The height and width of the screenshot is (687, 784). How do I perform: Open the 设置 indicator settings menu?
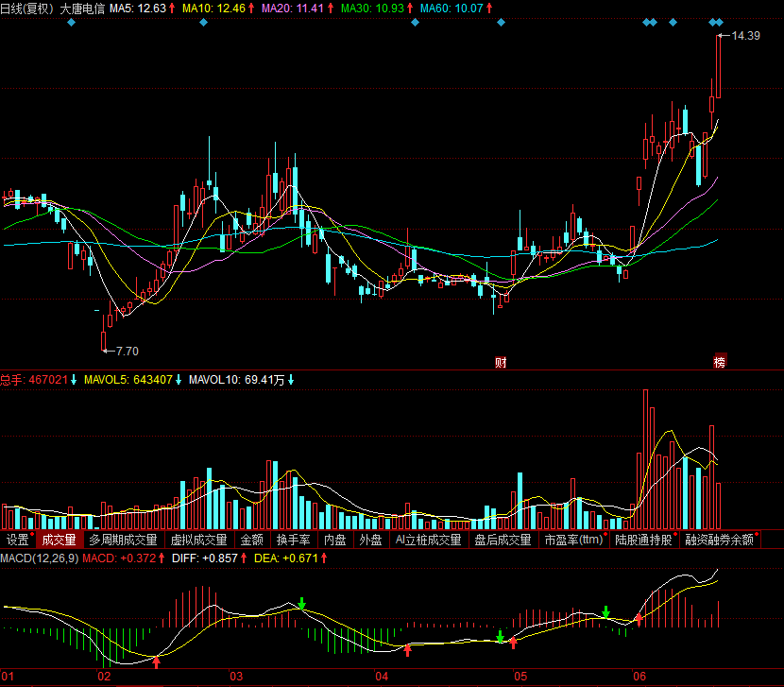click(x=17, y=541)
